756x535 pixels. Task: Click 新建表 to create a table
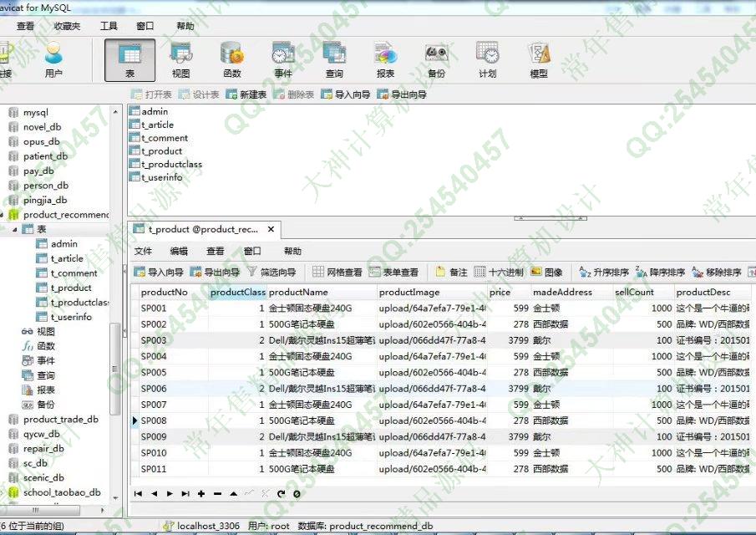point(246,94)
